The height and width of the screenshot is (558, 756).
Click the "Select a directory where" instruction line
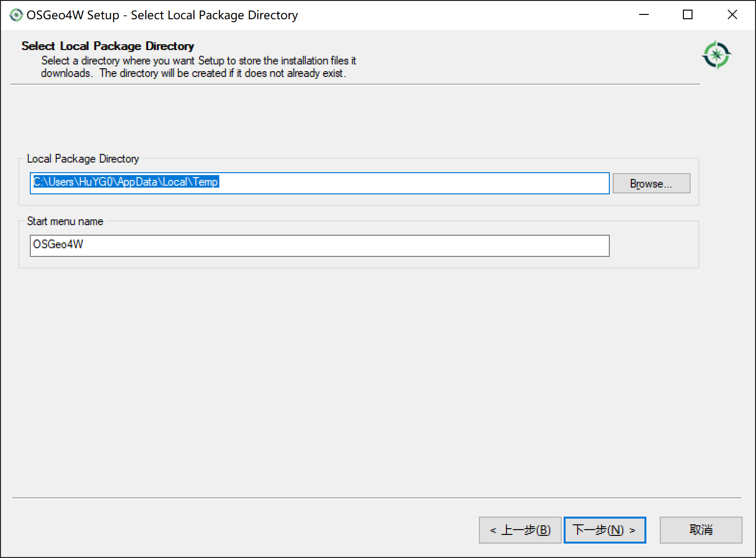point(198,61)
